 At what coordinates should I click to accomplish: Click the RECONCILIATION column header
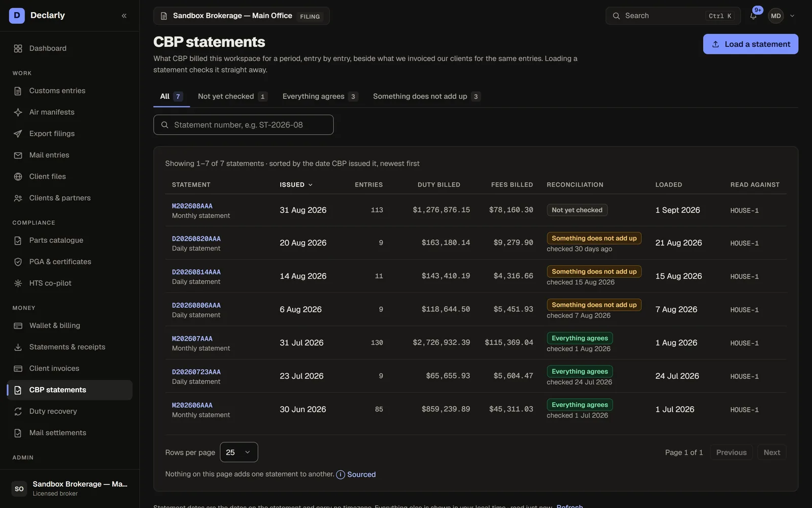(575, 185)
